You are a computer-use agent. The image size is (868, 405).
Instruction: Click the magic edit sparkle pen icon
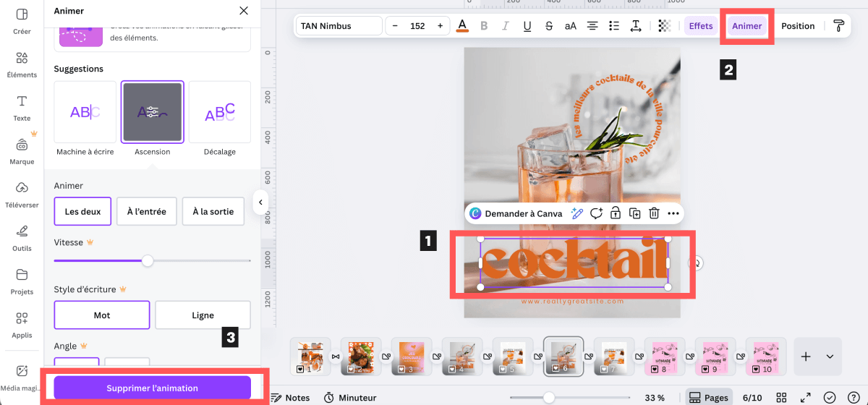pos(576,213)
